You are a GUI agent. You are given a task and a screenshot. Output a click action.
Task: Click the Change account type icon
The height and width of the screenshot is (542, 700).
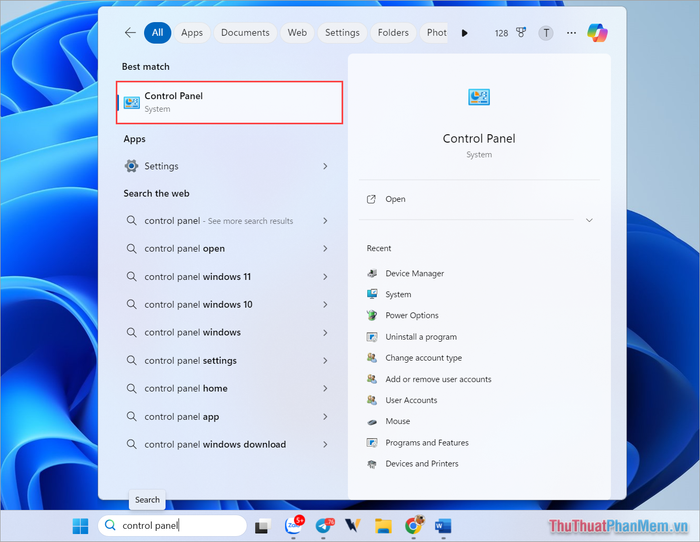pyautogui.click(x=372, y=358)
